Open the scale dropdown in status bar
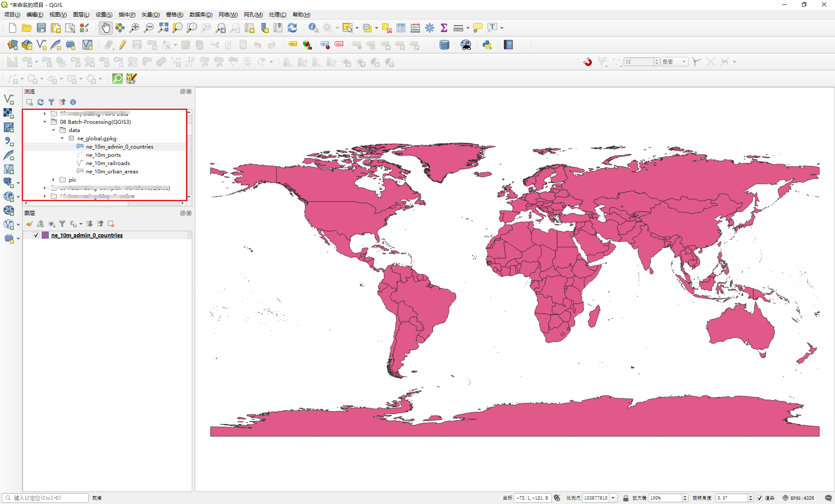 (x=614, y=498)
